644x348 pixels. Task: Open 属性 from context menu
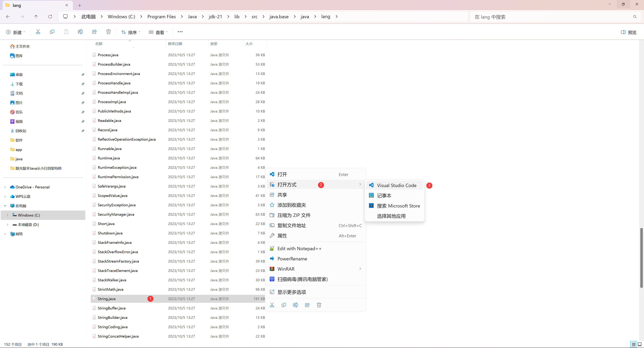pos(316,236)
